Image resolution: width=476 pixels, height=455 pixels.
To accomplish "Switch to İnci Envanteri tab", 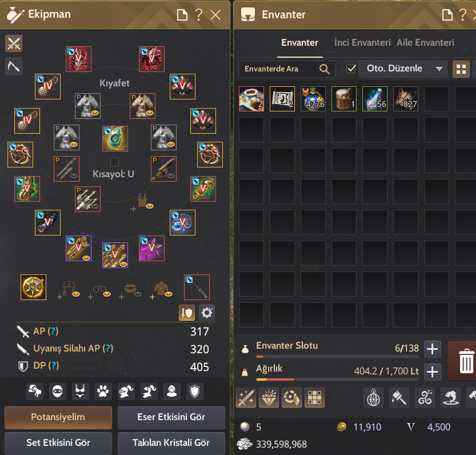I will [x=362, y=43].
